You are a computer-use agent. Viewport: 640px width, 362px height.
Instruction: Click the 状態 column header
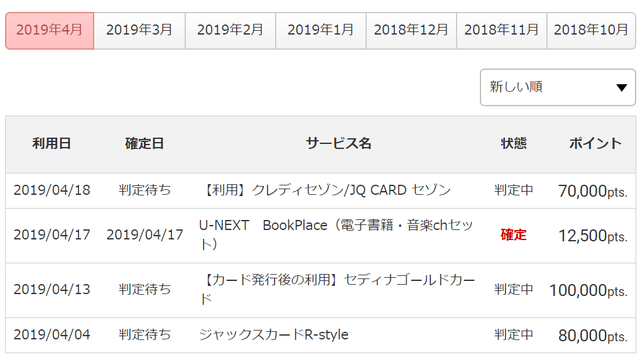(x=513, y=144)
